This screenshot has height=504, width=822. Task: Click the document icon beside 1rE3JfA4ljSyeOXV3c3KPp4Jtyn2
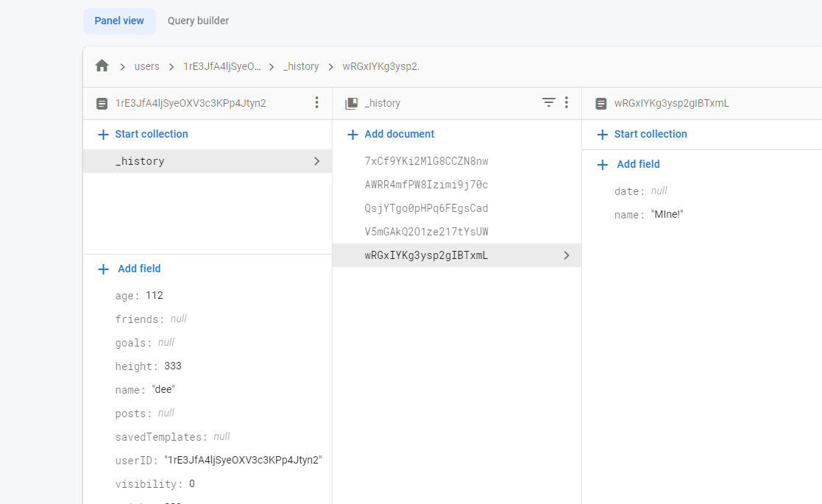[x=102, y=103]
